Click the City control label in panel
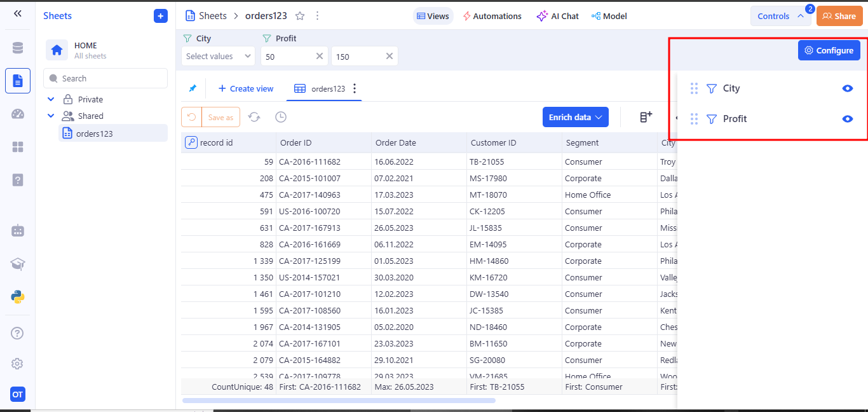Screen dimensions: 868x412 pyautogui.click(x=731, y=88)
